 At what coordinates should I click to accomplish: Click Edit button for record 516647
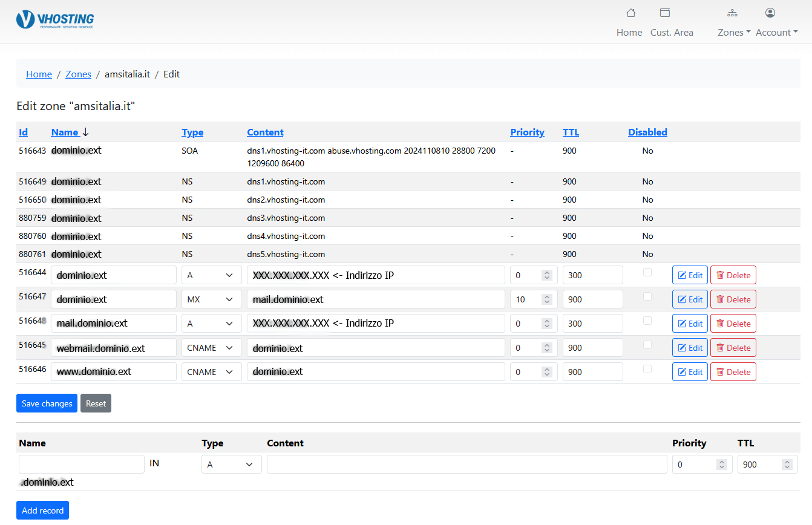690,299
